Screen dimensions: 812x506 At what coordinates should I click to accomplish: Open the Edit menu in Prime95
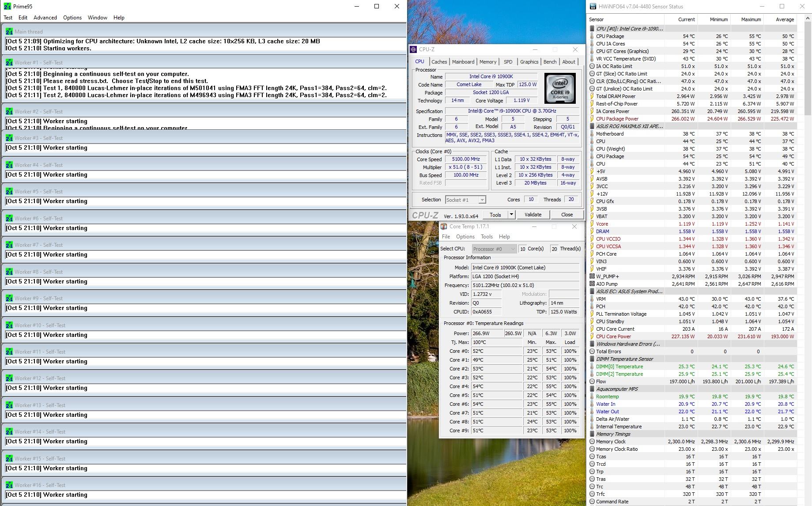click(x=23, y=18)
